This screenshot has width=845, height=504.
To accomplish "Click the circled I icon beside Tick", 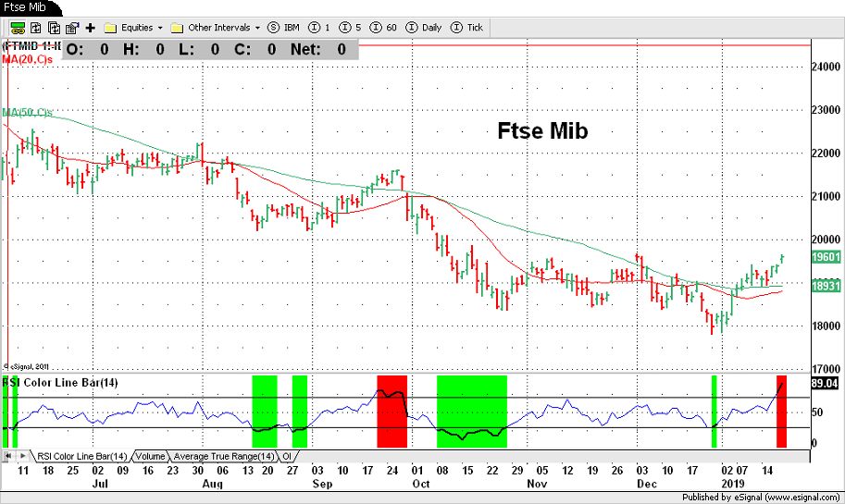I will [456, 28].
